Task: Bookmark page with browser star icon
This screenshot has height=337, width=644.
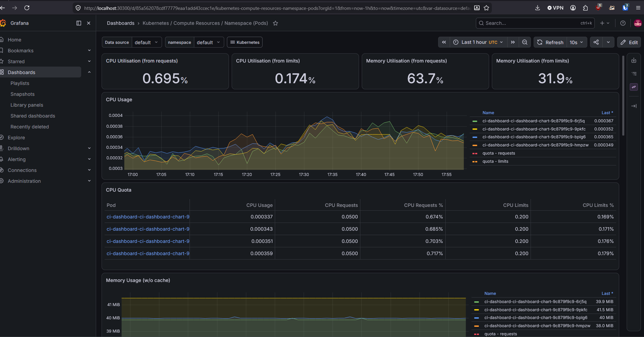Action: tap(486, 7)
